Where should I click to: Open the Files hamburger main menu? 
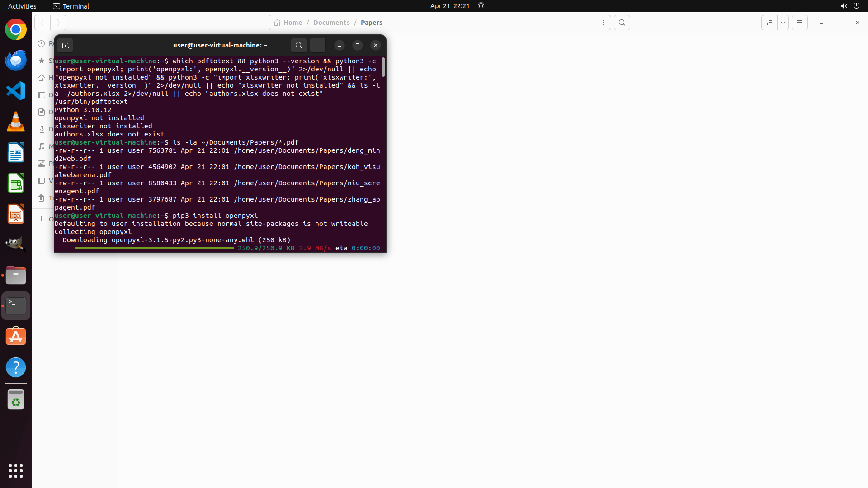click(799, 23)
